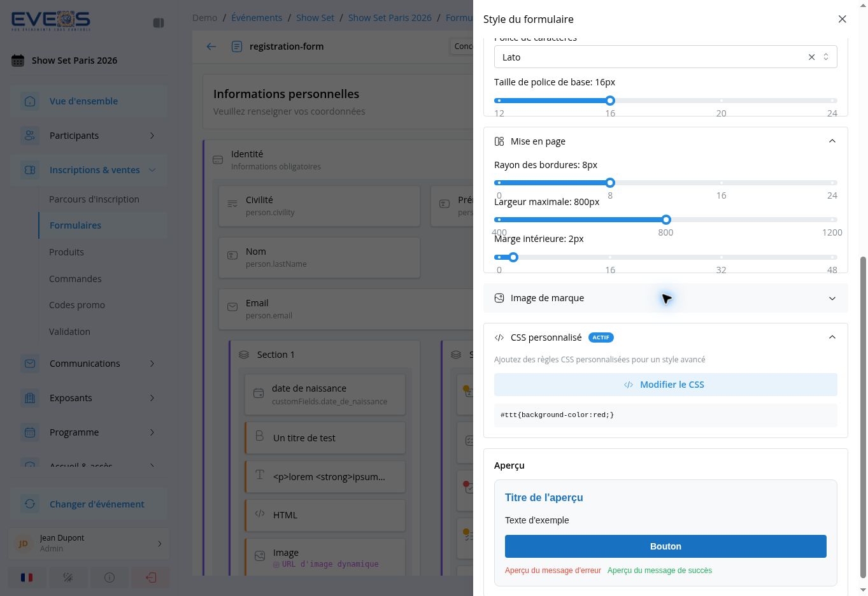
Task: Expand the Image de marque section
Action: [x=832, y=298]
